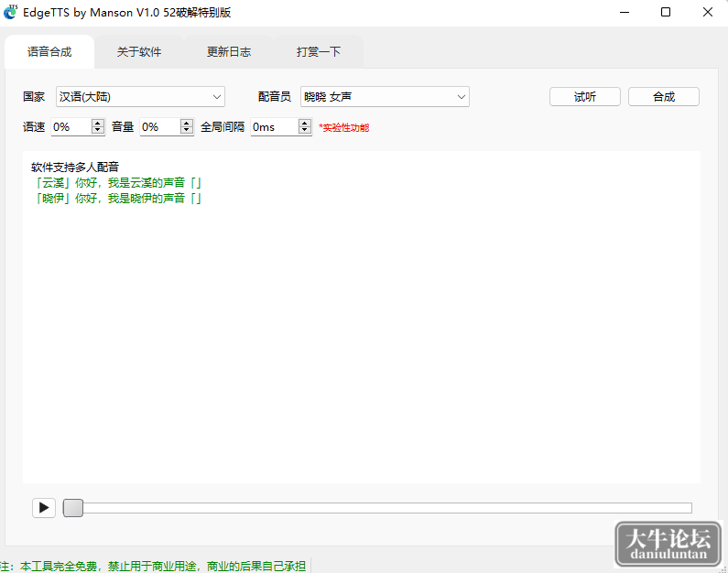Minimize the EdgeTTS window
Viewport: 728px width, 573px height.
(625, 12)
